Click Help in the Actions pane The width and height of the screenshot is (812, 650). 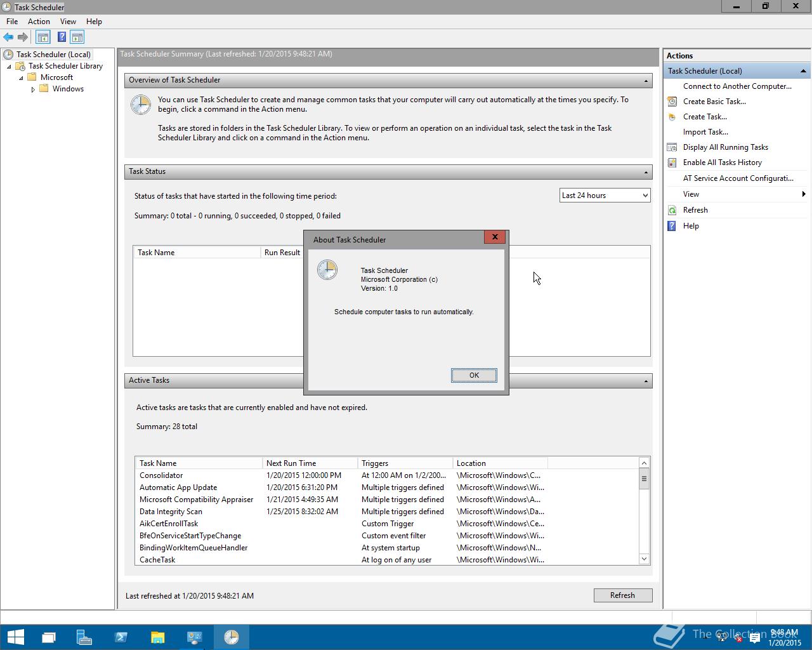click(x=691, y=226)
